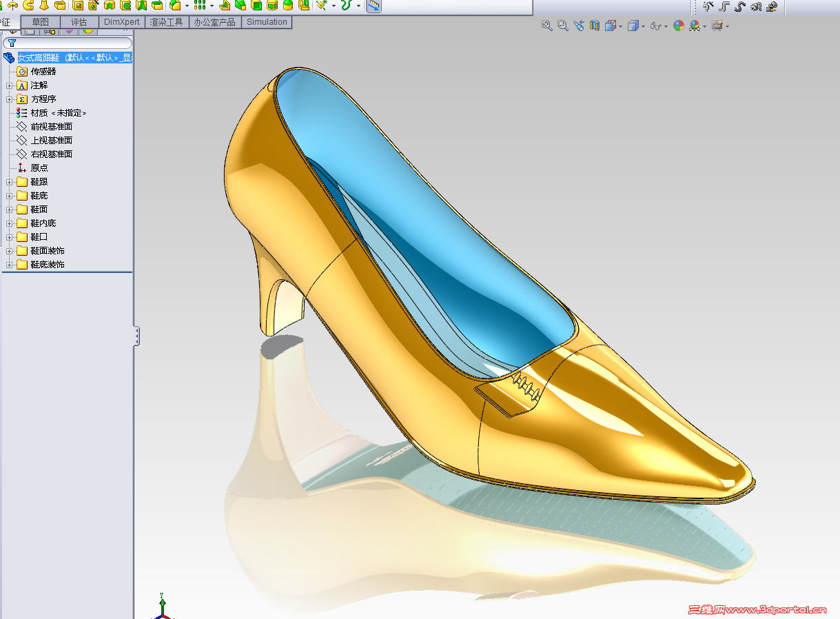Select the 传感器 tree item
This screenshot has height=619, width=840.
[x=43, y=72]
